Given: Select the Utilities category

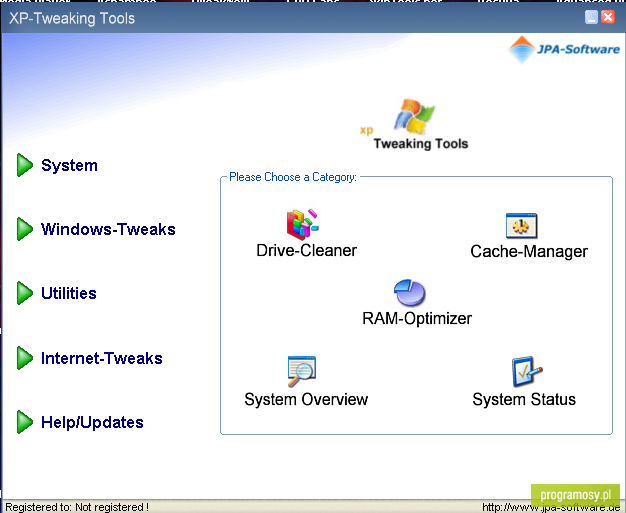Looking at the screenshot, I should [x=69, y=293].
